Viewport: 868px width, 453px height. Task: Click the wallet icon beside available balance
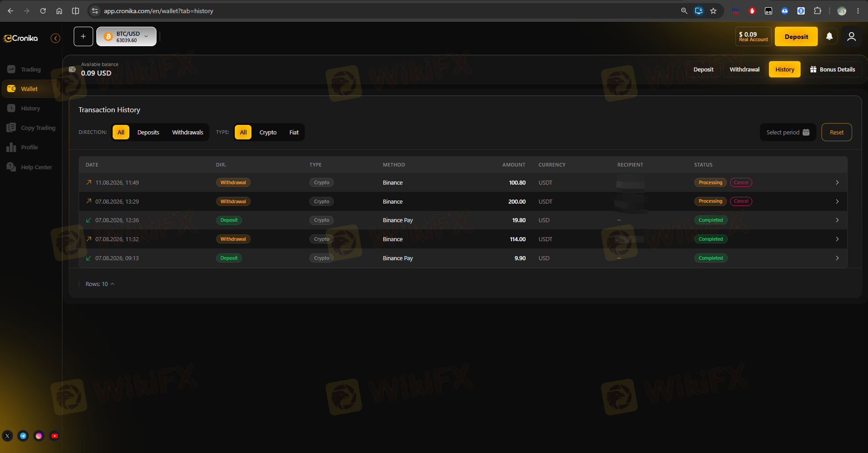click(x=72, y=69)
